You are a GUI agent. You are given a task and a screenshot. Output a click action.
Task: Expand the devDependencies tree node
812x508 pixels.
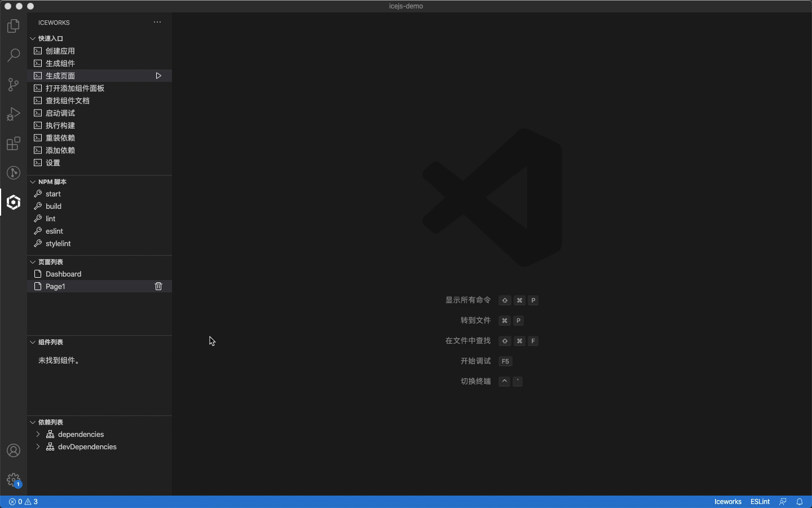(x=38, y=446)
